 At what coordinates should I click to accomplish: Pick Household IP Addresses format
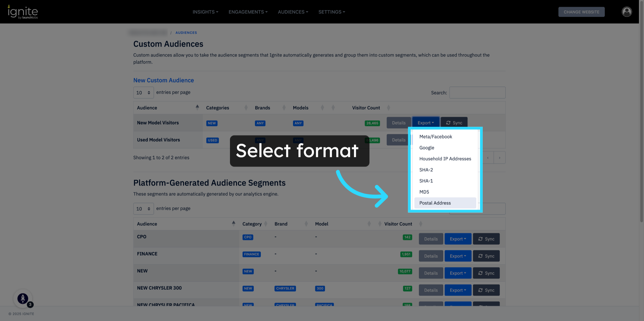[445, 159]
